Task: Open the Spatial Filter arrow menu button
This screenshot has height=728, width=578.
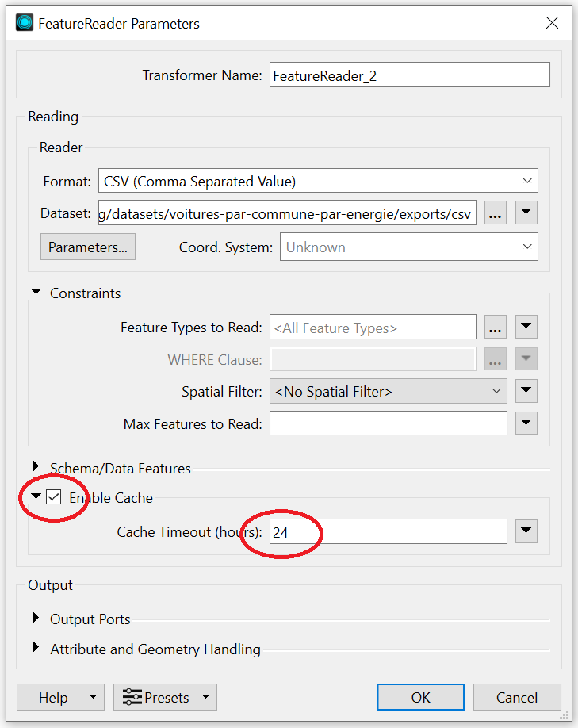Action: pos(526,391)
